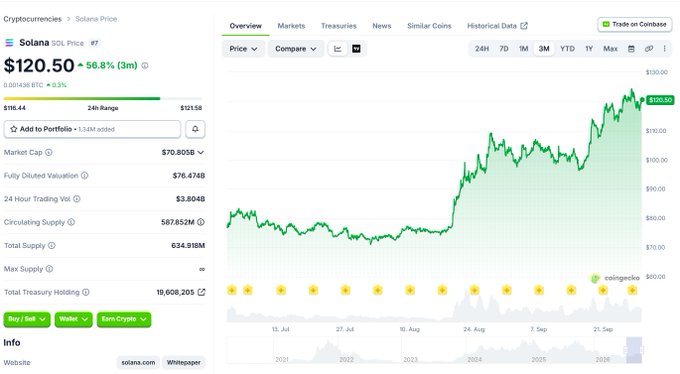Screen dimensions: 680x374
Task: Open the Compare dropdown
Action: [x=295, y=49]
